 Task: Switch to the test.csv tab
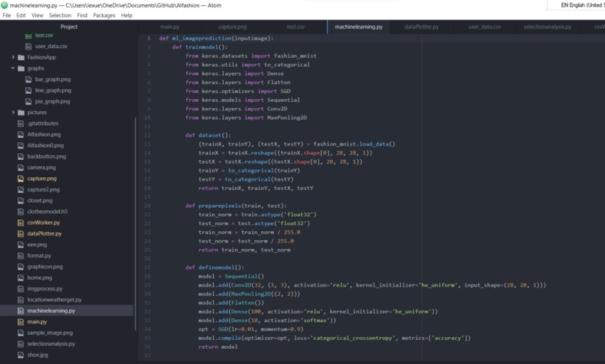296,26
